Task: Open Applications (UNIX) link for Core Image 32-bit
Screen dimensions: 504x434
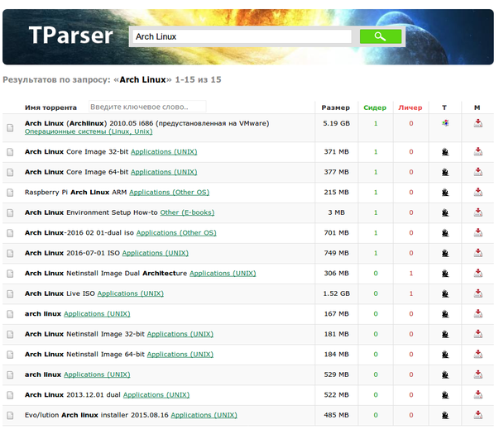Action: [164, 152]
